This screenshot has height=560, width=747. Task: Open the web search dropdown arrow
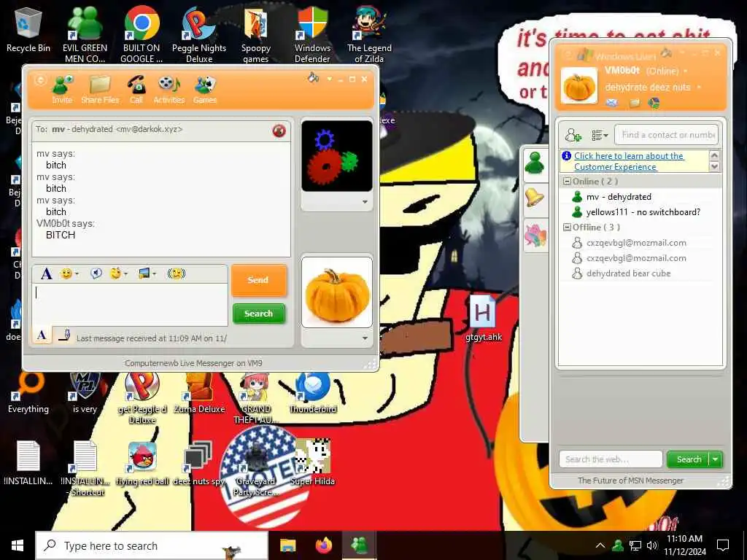pos(716,459)
